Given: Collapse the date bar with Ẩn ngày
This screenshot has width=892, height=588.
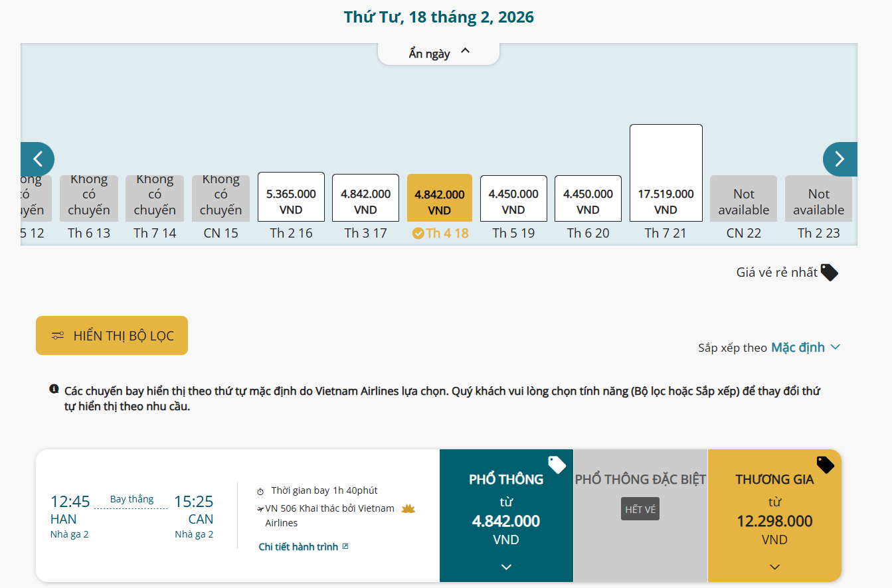Looking at the screenshot, I should pyautogui.click(x=438, y=53).
